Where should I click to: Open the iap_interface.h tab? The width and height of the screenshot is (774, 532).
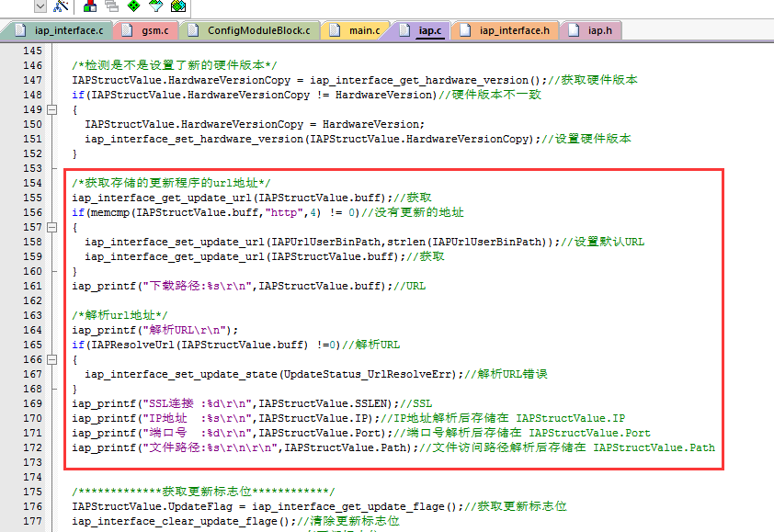click(x=506, y=30)
